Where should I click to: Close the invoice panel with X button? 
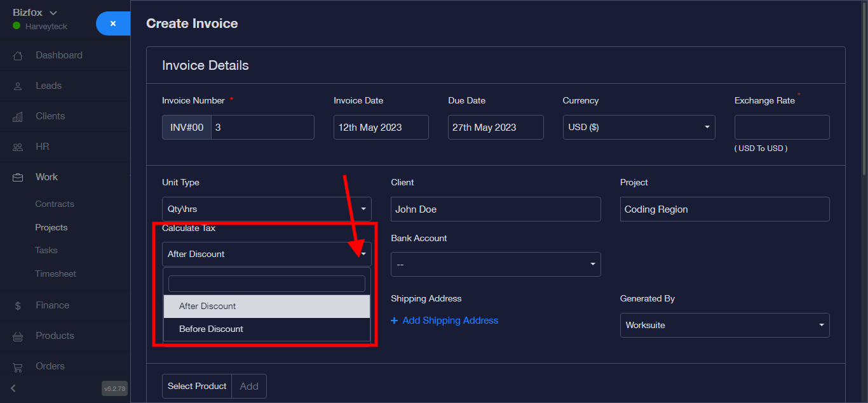[113, 23]
